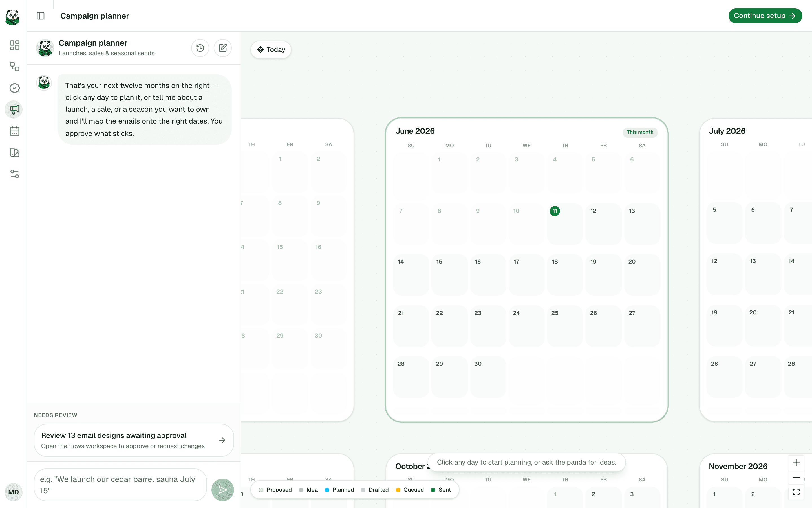Screen dimensions: 812x508
Task: Click arrow on the review card
Action: (222, 440)
